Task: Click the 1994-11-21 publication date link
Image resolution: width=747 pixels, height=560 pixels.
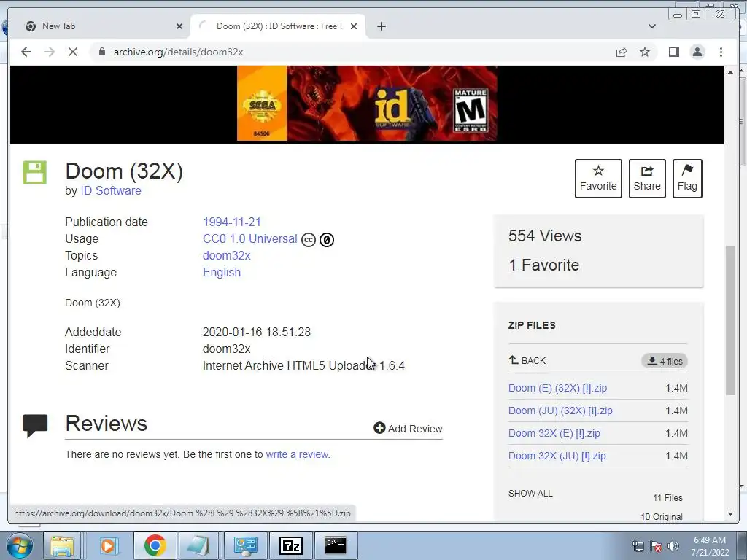Action: pos(232,222)
